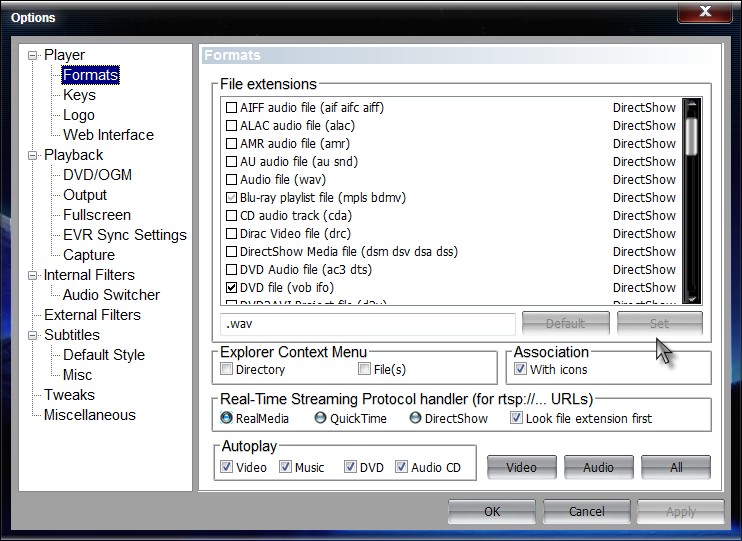Click the scroll down arrow of extensions list

point(691,297)
